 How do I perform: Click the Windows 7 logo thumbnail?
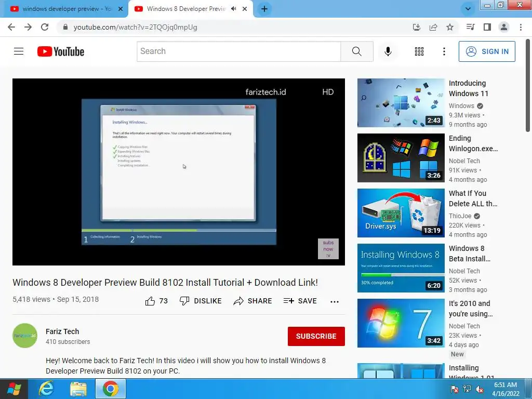tap(401, 323)
